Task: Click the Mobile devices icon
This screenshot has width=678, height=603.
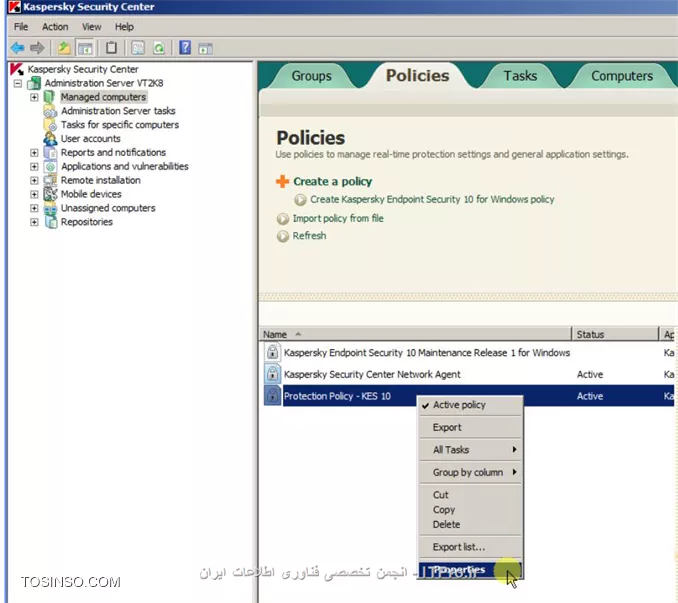Action: point(50,194)
